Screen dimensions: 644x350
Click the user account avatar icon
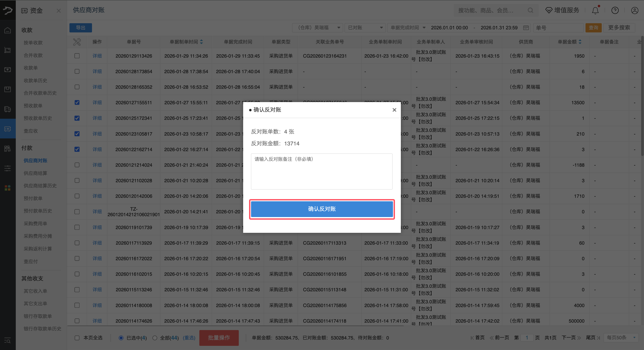click(635, 10)
